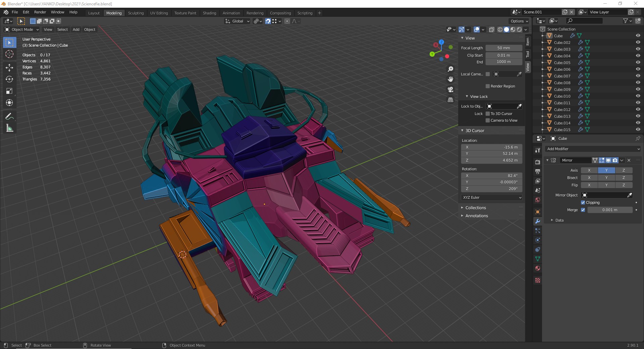Open the Render menu

(40, 12)
